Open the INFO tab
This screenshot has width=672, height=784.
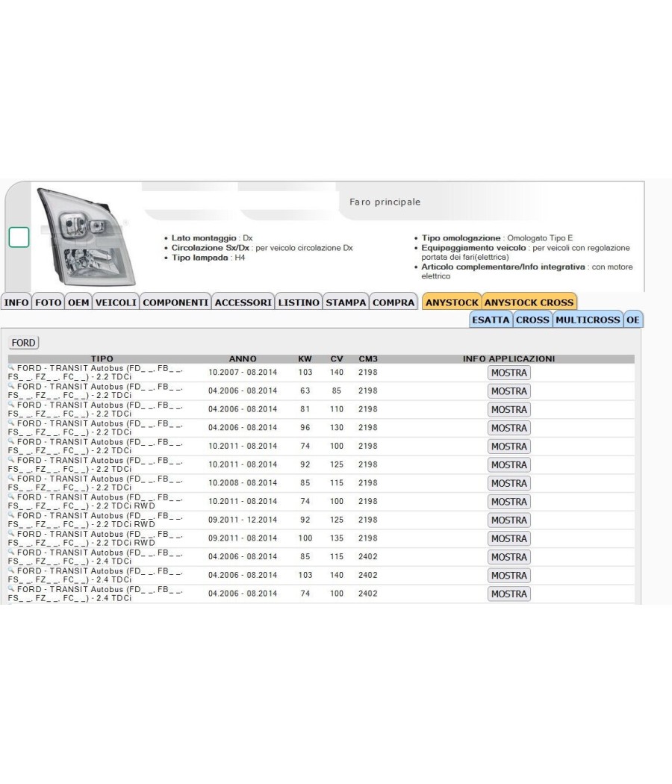(x=16, y=302)
